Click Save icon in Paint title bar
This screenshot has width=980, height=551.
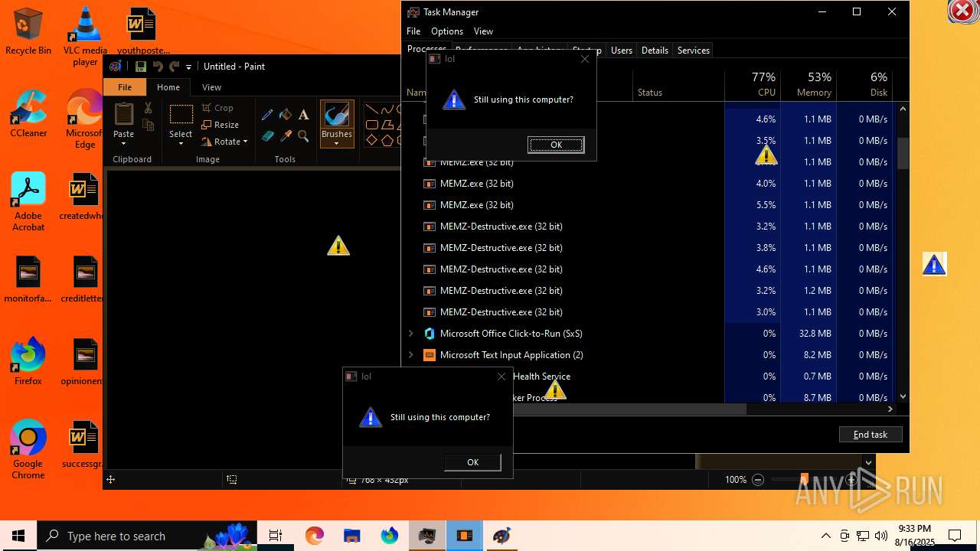click(x=141, y=67)
